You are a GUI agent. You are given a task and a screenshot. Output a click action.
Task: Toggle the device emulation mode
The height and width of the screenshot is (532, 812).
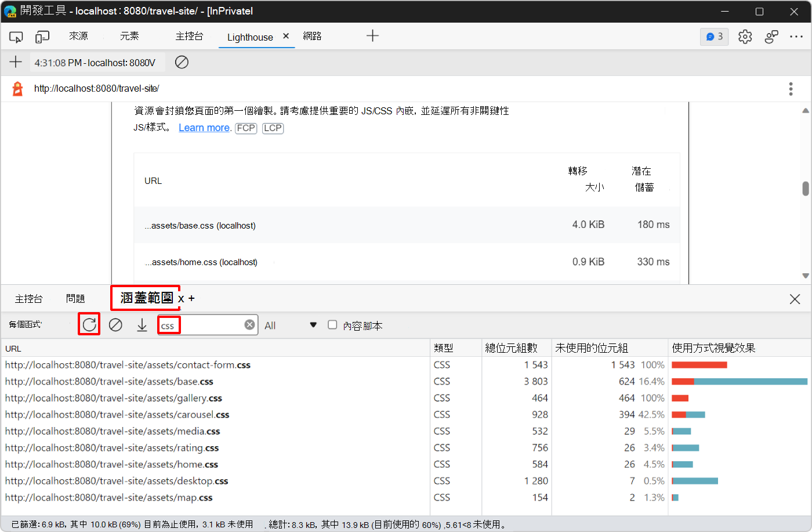click(41, 36)
